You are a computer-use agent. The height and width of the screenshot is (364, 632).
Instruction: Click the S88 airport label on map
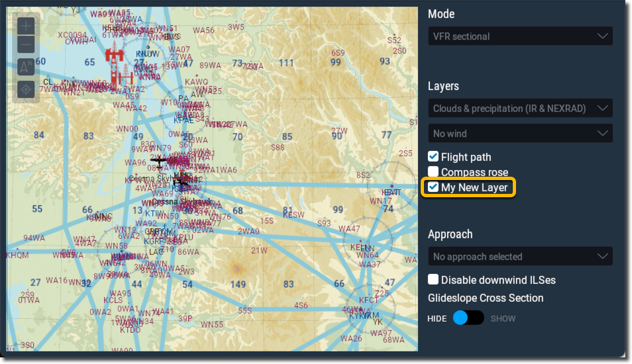coord(278,148)
